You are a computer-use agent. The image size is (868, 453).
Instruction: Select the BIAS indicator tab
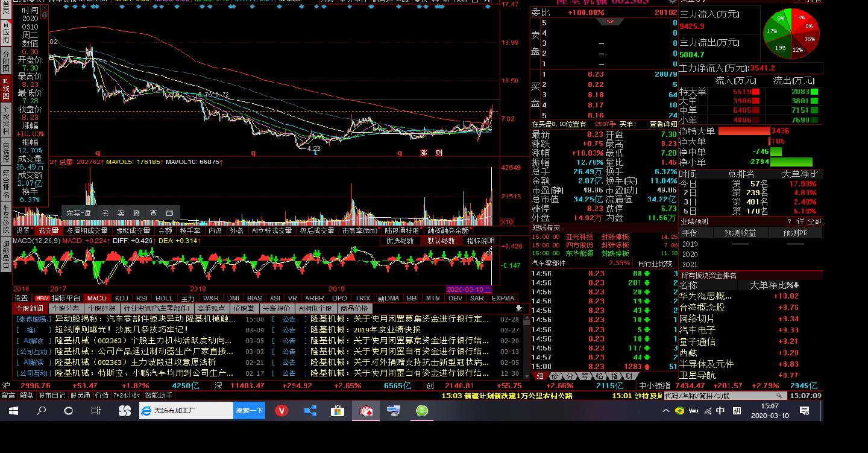[255, 298]
